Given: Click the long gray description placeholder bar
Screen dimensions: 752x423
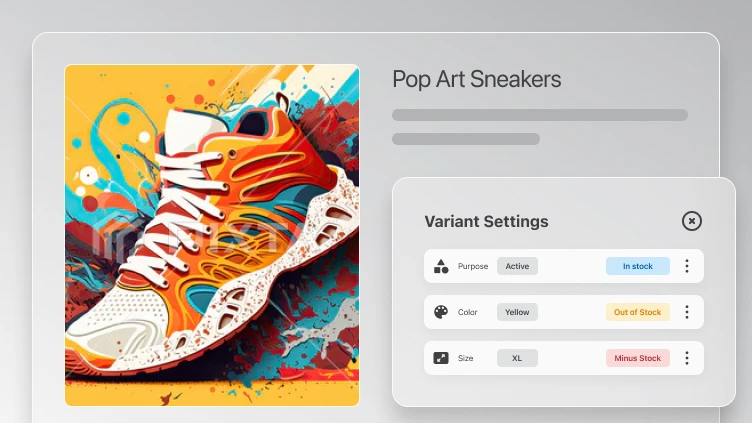Looking at the screenshot, I should click(x=540, y=115).
